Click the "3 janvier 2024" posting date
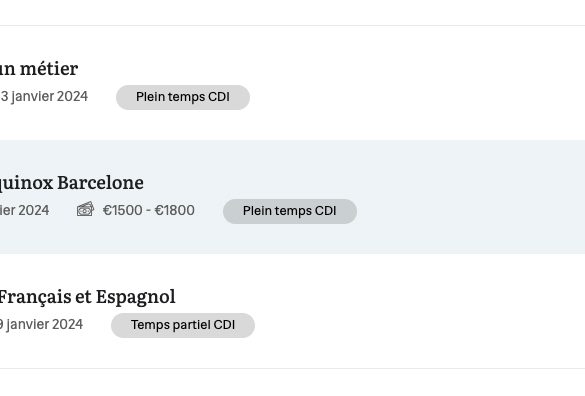 coord(44,97)
